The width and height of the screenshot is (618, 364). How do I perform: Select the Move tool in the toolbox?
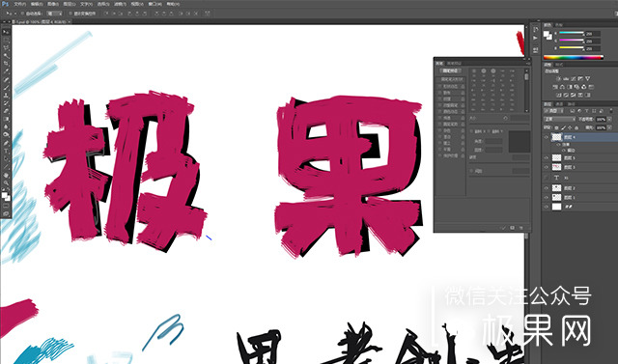6,32
